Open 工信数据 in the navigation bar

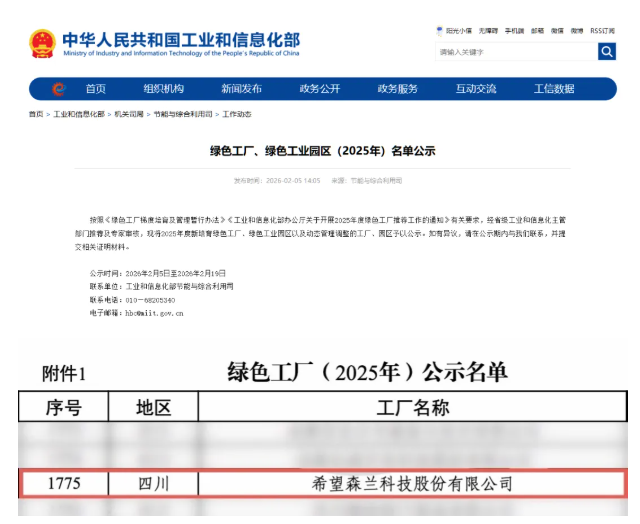click(x=554, y=89)
